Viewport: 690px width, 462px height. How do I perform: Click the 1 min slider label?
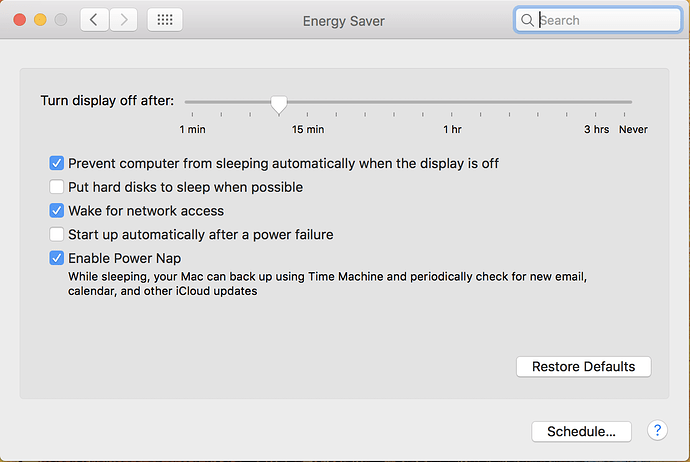click(x=192, y=129)
